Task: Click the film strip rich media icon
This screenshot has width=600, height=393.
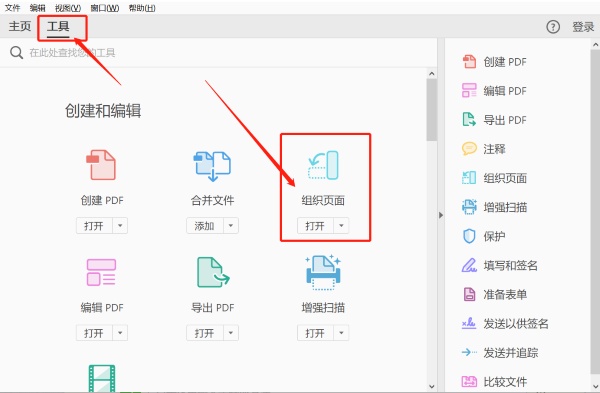Action: (102, 378)
